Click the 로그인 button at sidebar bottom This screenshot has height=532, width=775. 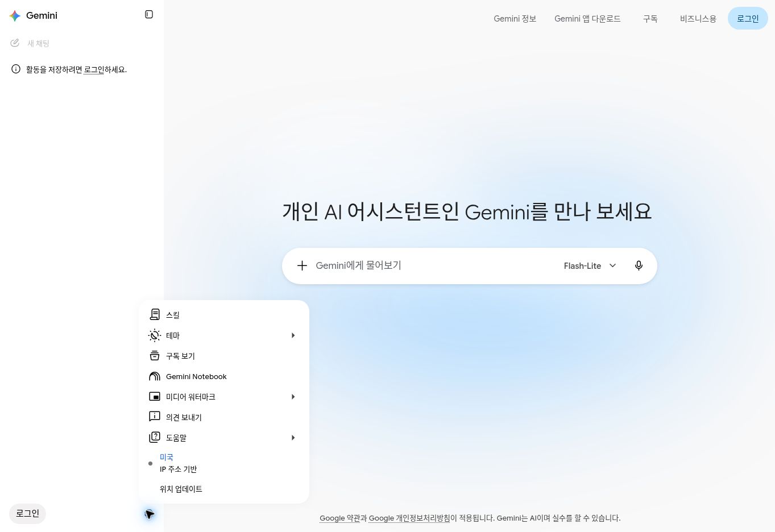tap(27, 513)
